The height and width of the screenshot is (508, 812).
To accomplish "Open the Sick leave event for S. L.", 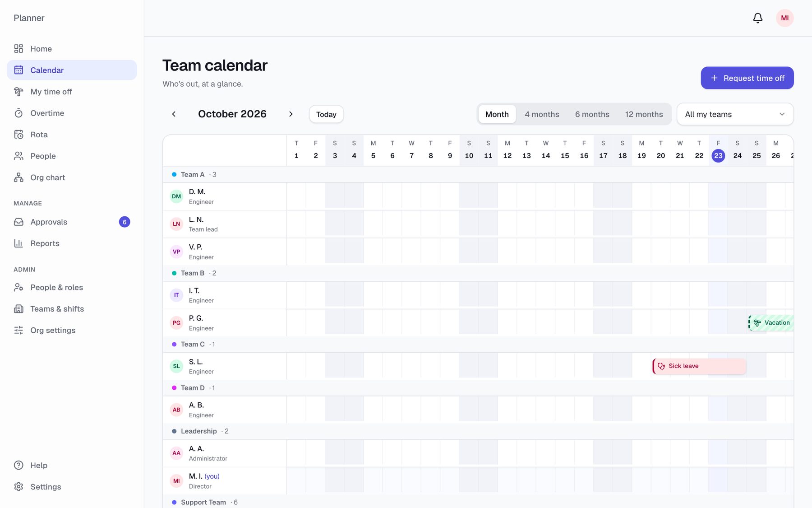I will [699, 366].
